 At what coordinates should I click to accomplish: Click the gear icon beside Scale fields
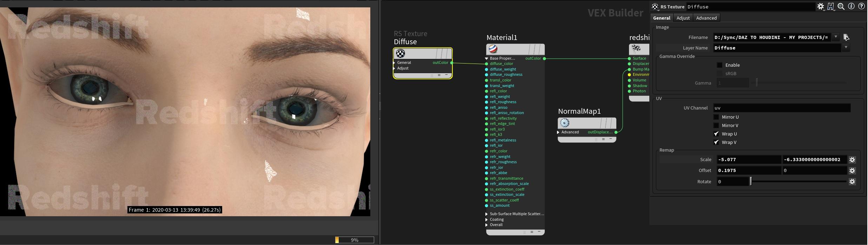(852, 160)
